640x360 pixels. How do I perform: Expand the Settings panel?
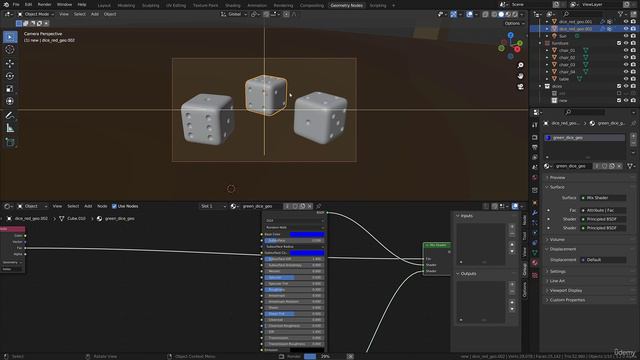click(x=557, y=271)
